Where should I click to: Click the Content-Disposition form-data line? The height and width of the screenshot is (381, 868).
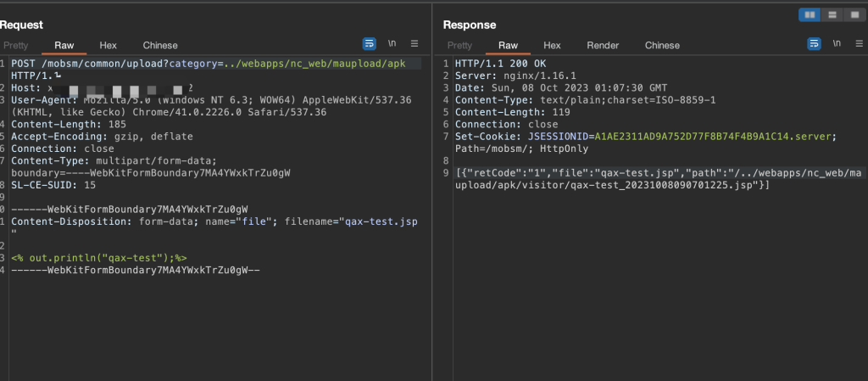point(214,221)
